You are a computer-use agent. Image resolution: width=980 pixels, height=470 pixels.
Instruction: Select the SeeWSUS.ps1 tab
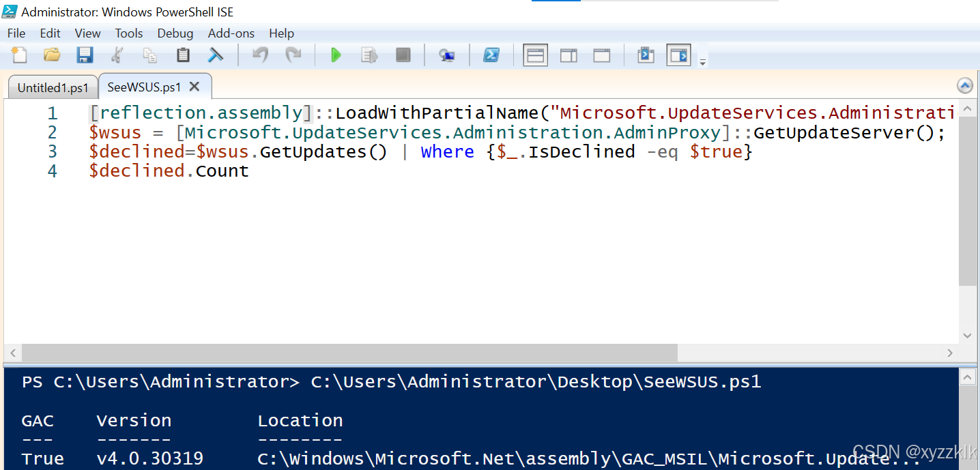click(145, 87)
